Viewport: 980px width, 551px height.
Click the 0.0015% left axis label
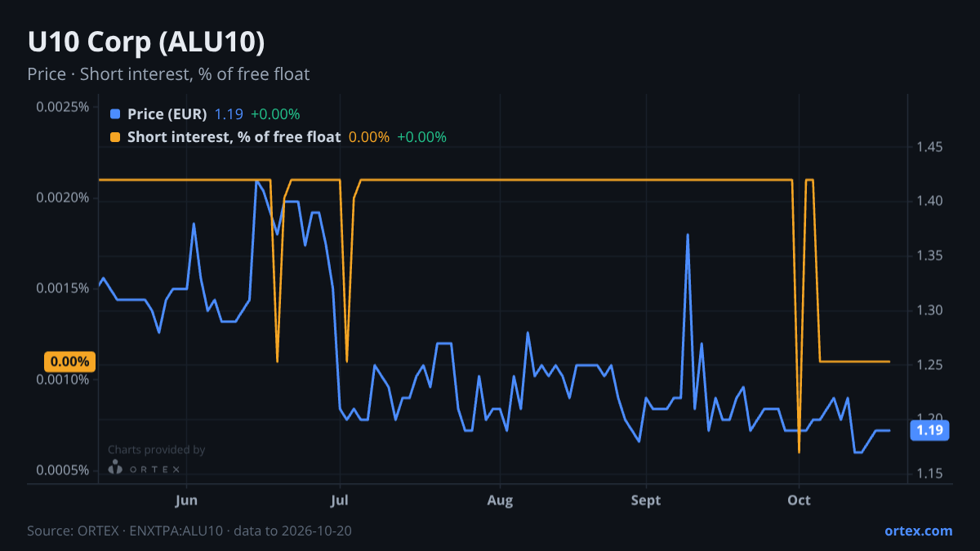[63, 288]
